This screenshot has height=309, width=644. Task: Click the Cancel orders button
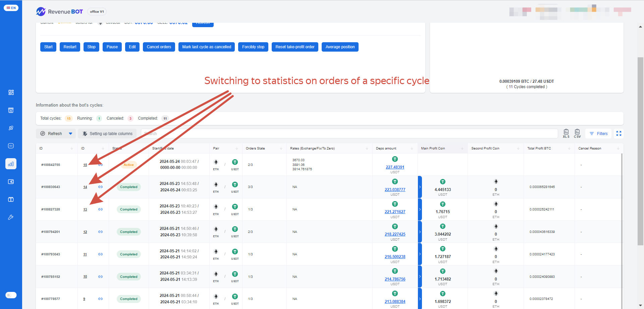159,47
